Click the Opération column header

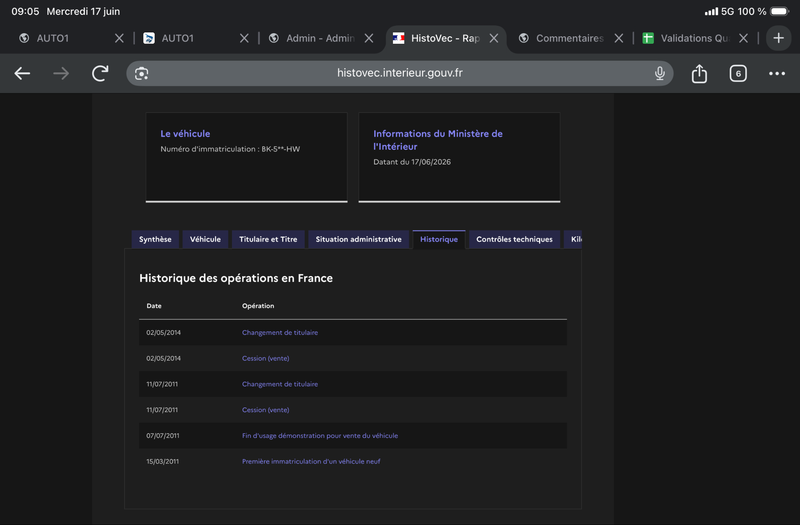coord(258,306)
